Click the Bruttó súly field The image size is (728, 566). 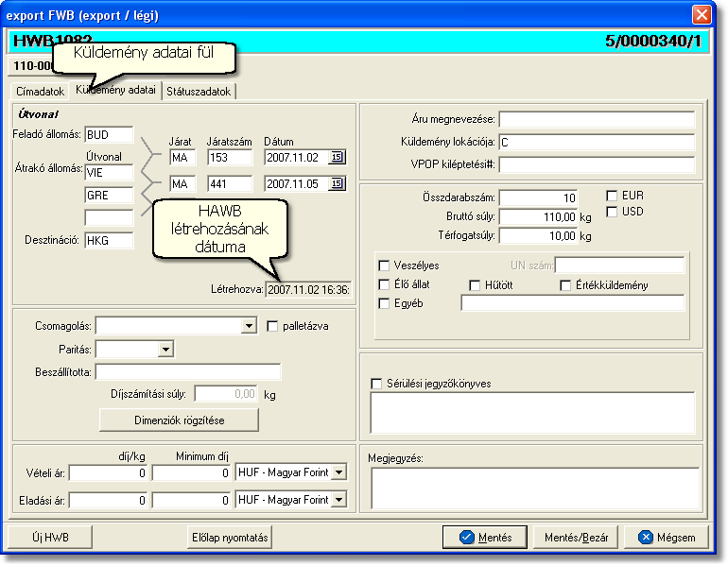538,216
